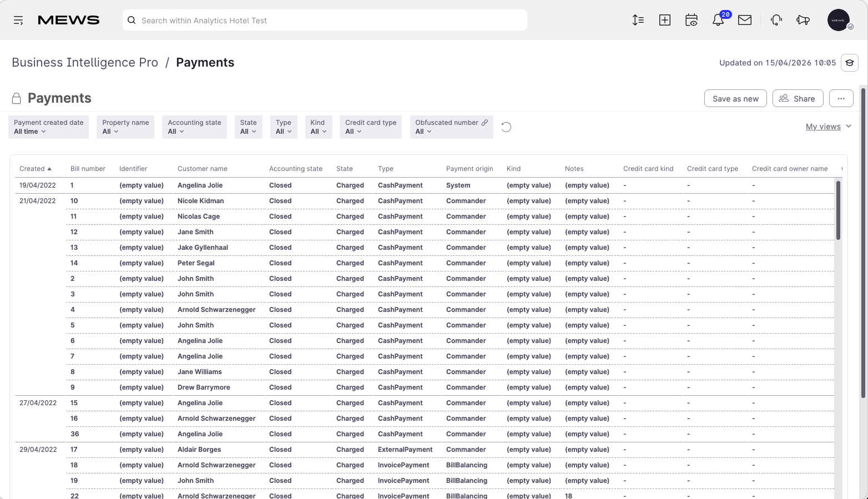Open the sorting list icon in header
This screenshot has height=499, width=868.
point(638,21)
